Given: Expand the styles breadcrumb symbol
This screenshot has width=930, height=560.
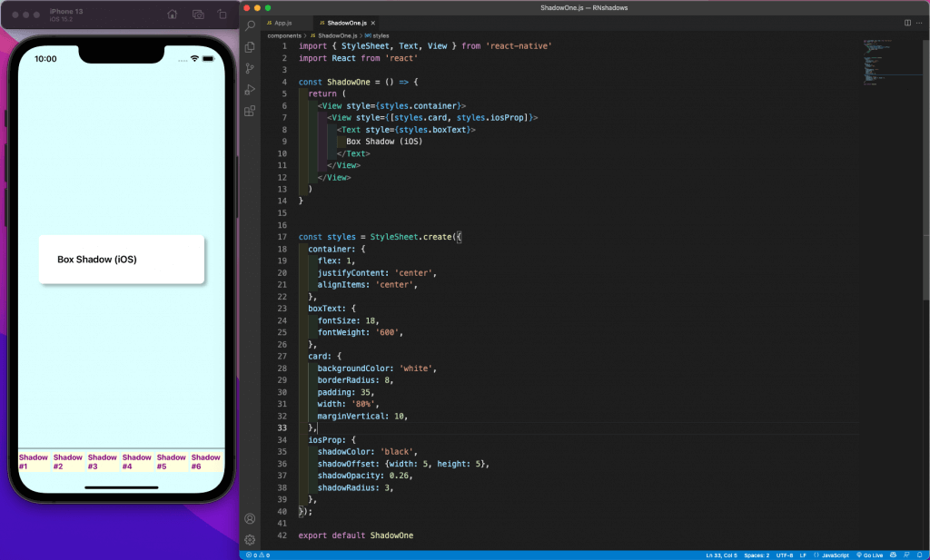Looking at the screenshot, I should point(381,35).
